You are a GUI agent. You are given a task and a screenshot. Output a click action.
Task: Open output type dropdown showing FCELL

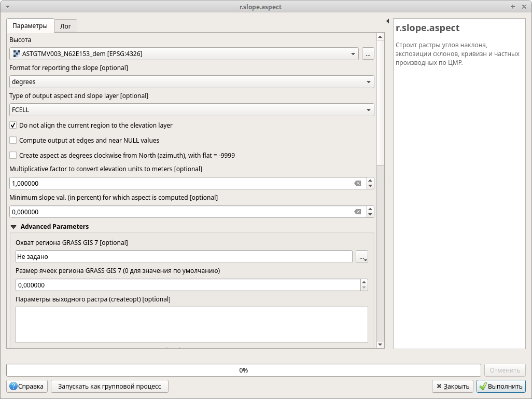point(191,110)
